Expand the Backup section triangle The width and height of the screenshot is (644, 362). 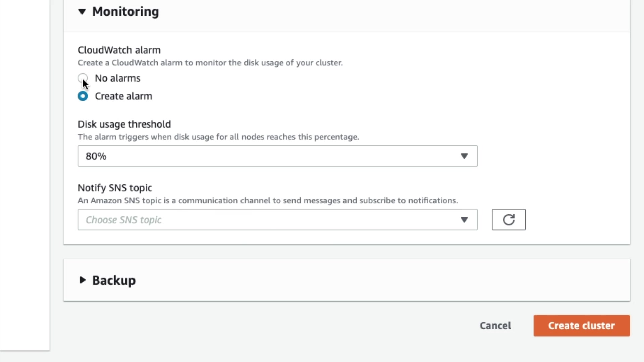coord(82,280)
